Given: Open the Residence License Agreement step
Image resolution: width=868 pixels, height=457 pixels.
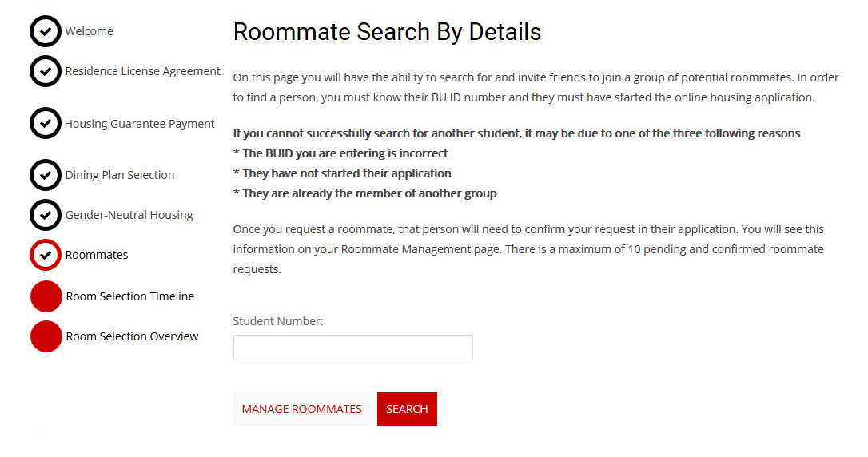Looking at the screenshot, I should coord(142,71).
